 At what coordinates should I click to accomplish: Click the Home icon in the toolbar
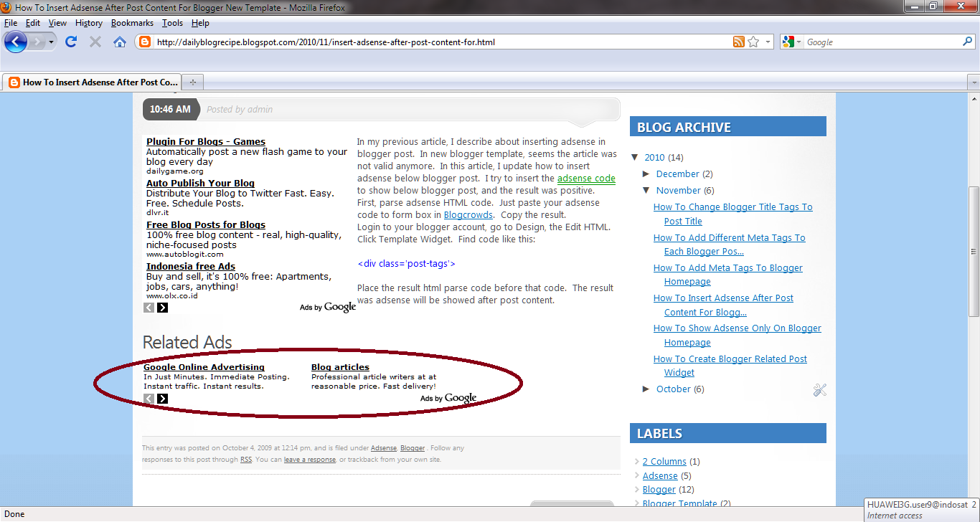(119, 42)
